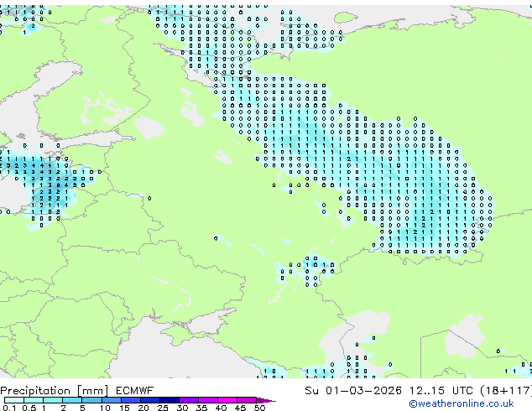Click the 1–2 mm legend color segment
Viewport: 532px width, 411px height.
point(53,400)
